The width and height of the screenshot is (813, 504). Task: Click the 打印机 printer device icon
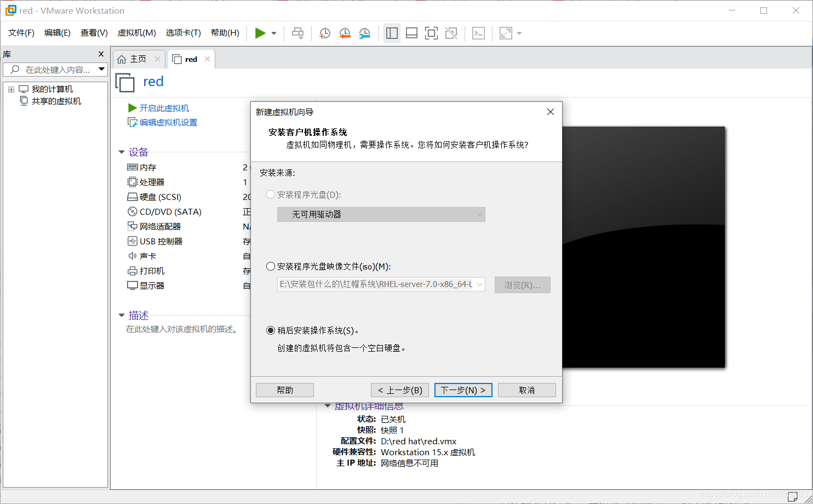click(x=132, y=271)
